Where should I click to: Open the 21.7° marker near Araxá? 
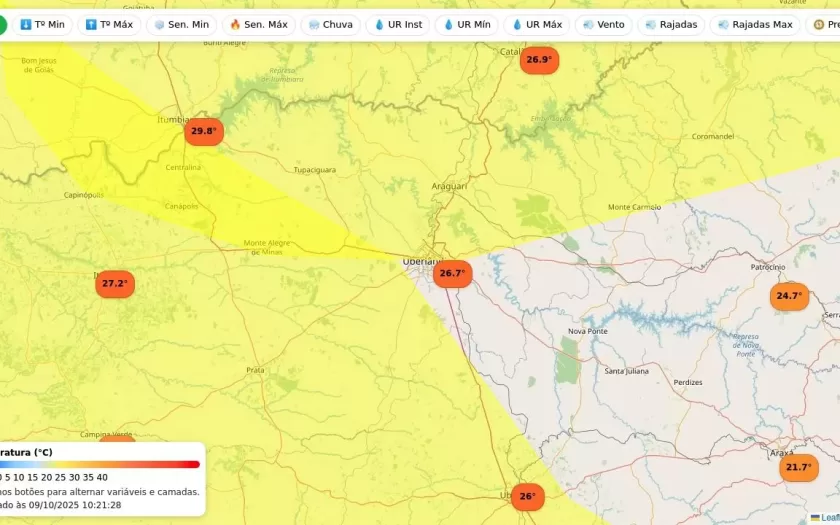[798, 467]
